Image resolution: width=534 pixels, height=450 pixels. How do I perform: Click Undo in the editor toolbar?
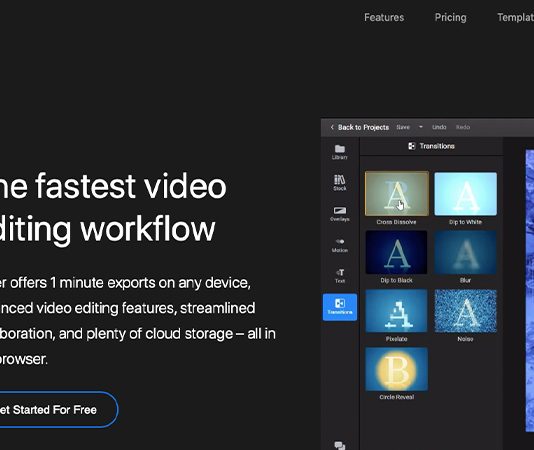(439, 127)
